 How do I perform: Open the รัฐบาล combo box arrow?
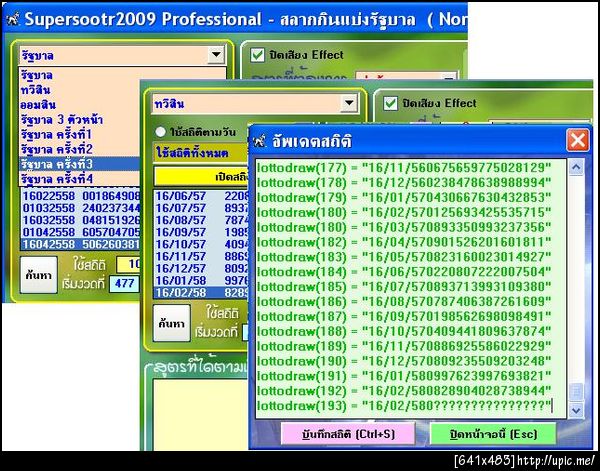tap(216, 55)
